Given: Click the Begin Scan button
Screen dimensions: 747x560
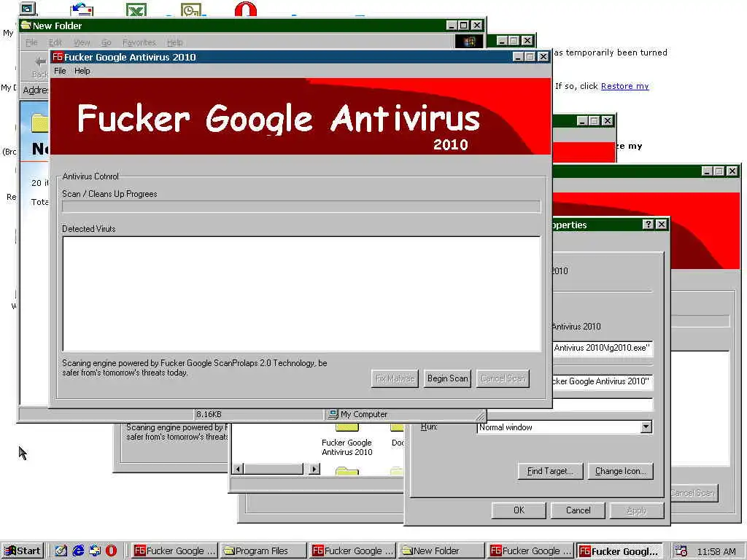Looking at the screenshot, I should 447,378.
